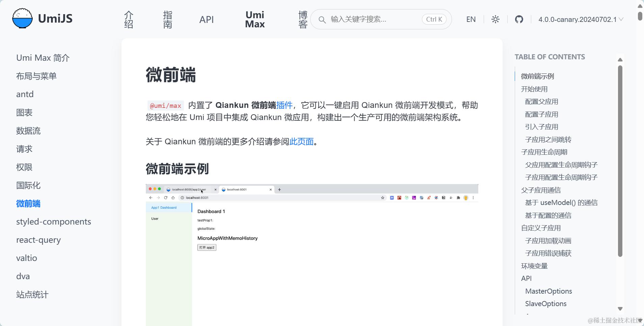
Task: Click the search magnifier icon
Action: pyautogui.click(x=322, y=20)
